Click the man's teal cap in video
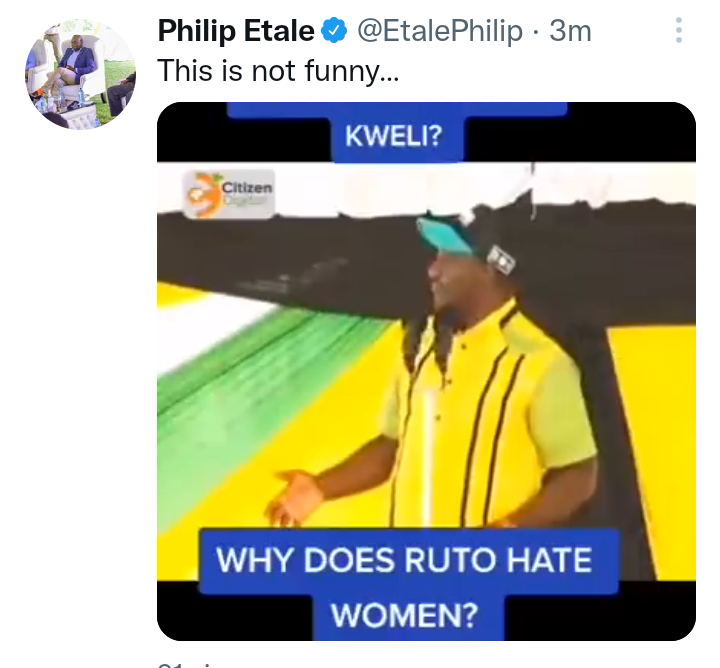720x668 pixels. (x=444, y=237)
